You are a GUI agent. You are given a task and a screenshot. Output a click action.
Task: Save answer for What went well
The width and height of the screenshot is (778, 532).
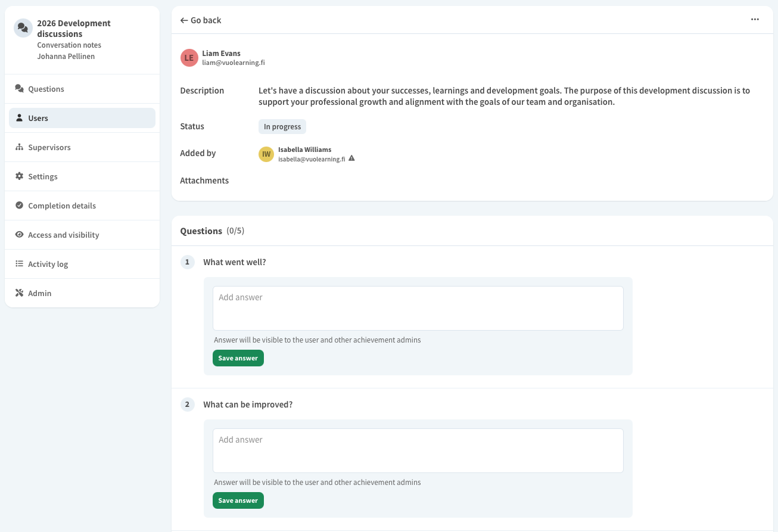238,358
